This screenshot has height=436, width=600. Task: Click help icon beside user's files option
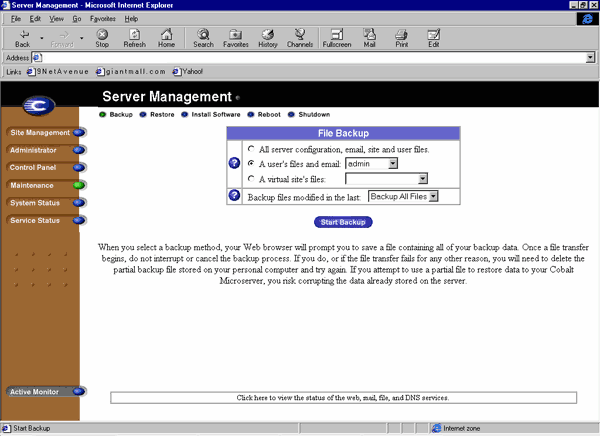[234, 163]
